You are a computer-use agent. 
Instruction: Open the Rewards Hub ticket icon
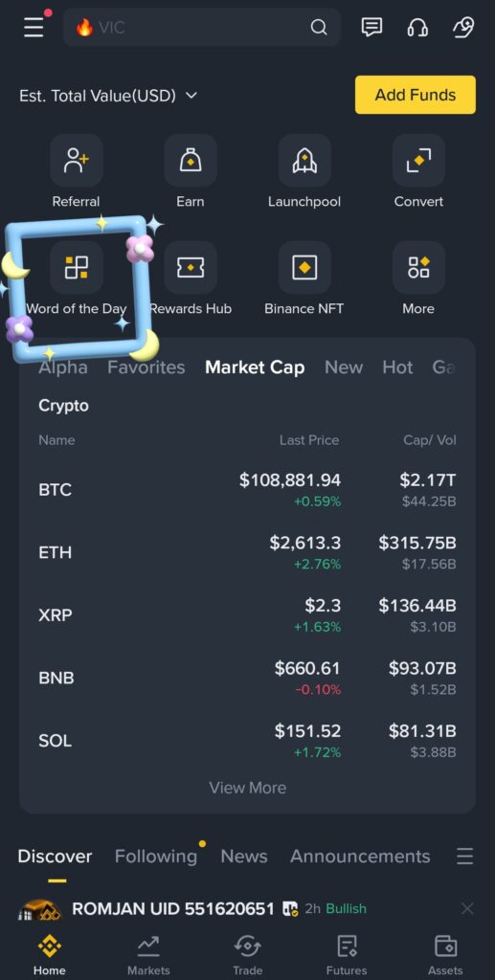click(x=191, y=268)
